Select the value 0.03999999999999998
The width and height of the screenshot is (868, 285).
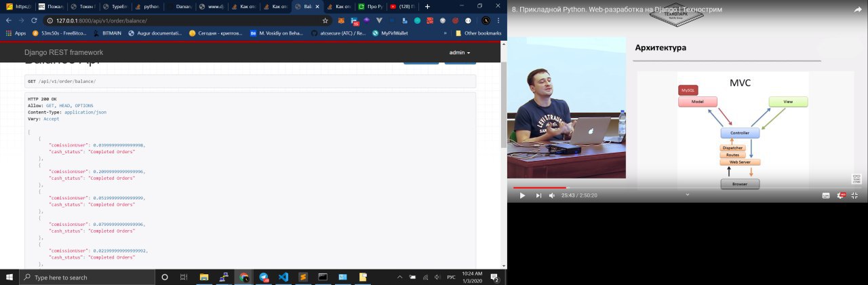click(x=118, y=145)
